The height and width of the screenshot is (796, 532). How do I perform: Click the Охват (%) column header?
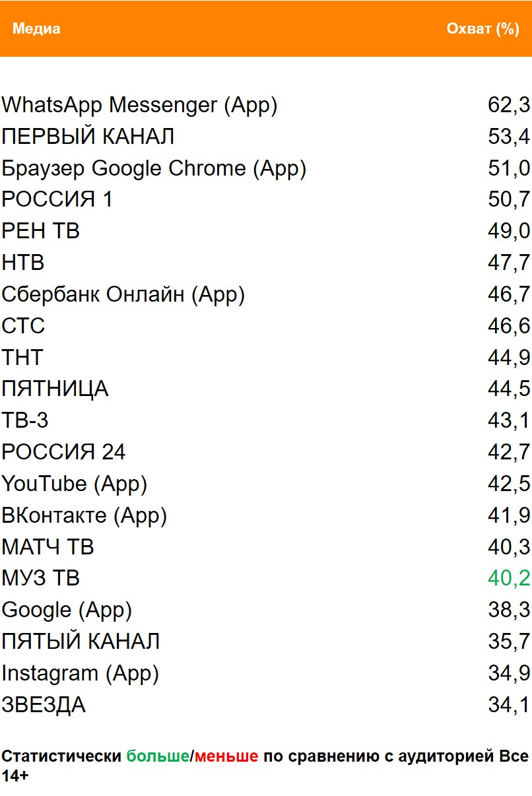click(482, 29)
